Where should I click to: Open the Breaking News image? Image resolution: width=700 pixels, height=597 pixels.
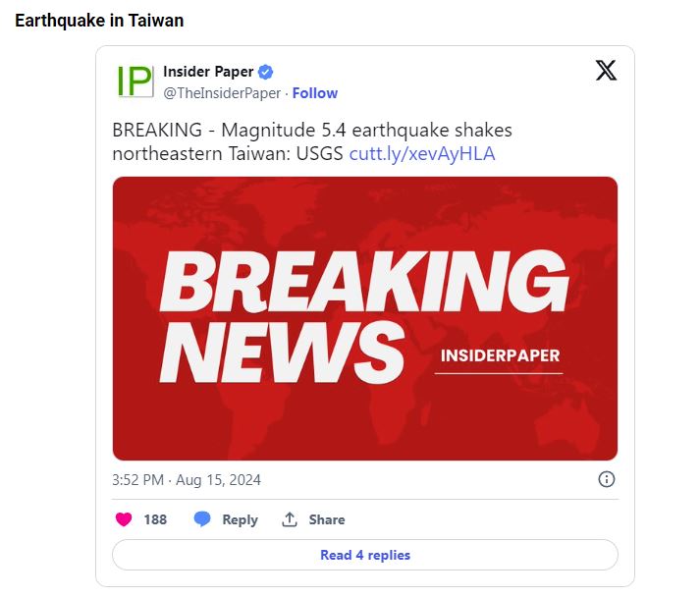365,318
